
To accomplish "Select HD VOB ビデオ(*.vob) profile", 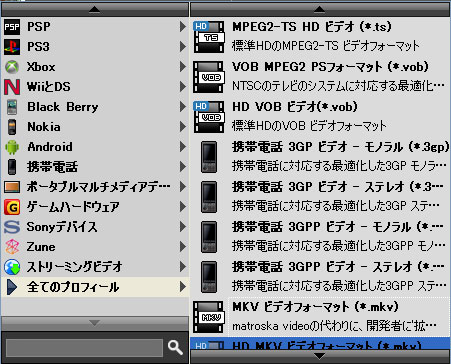I will pyautogui.click(x=320, y=117).
